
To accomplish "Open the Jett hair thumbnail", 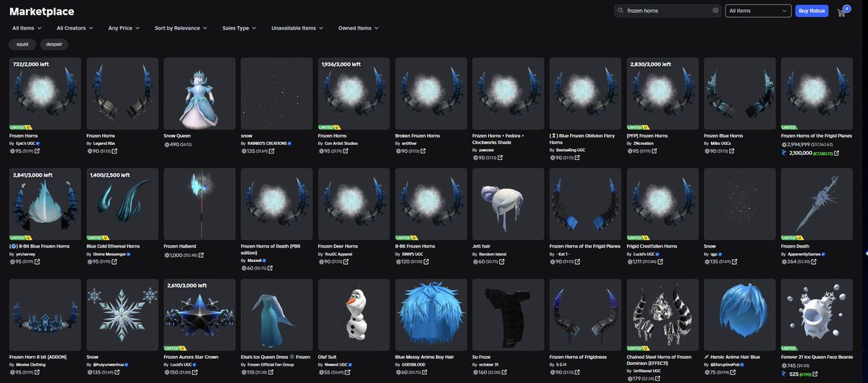I will [x=509, y=204].
